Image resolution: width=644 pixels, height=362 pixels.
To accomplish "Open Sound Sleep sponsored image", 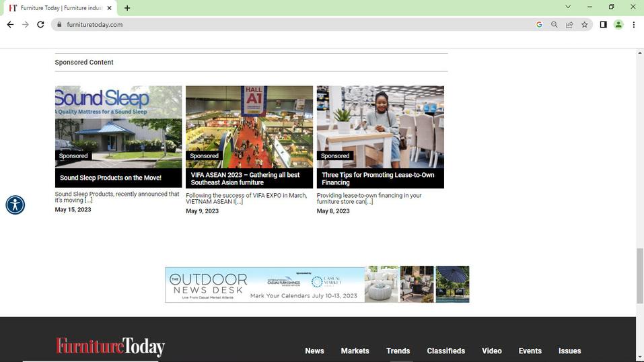I will (118, 127).
